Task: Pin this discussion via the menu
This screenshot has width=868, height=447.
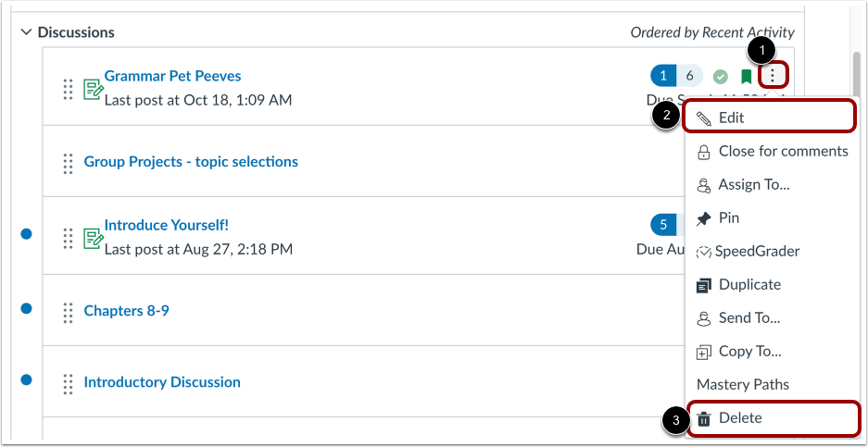Action: tap(728, 217)
